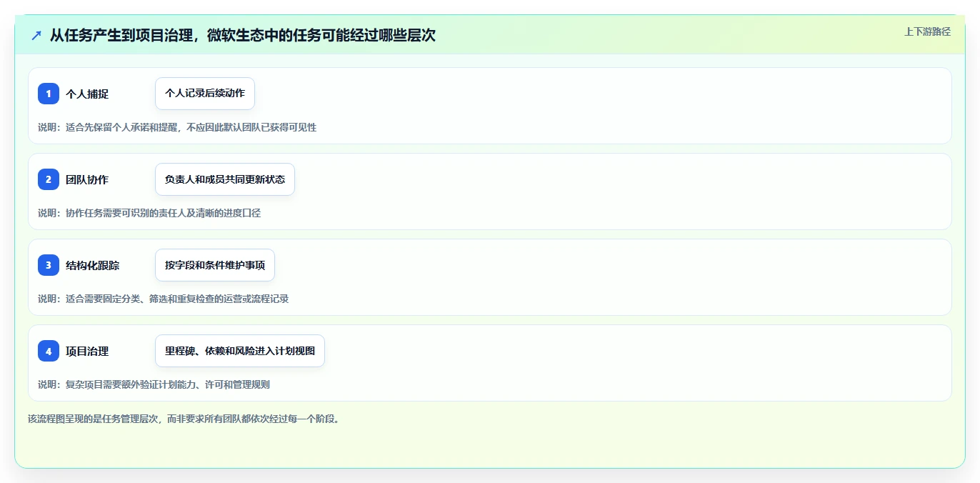980x483 pixels.
Task: Click the step 4 number badge
Action: pos(49,351)
